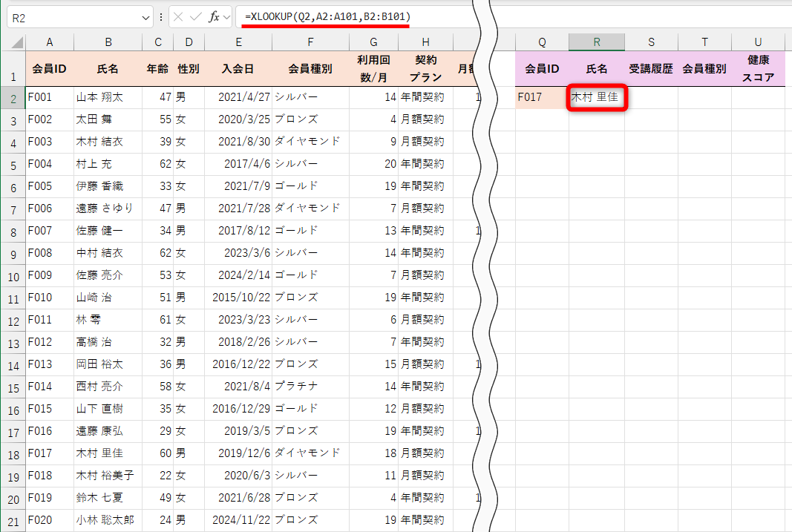
Task: Click cell Q2 containing F017
Action: click(x=541, y=96)
